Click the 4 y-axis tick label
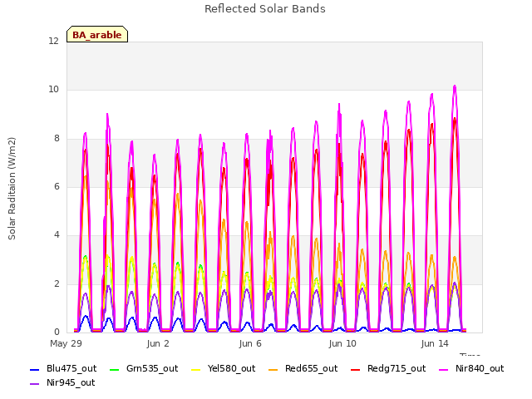The height and width of the screenshot is (399, 532). pos(57,234)
